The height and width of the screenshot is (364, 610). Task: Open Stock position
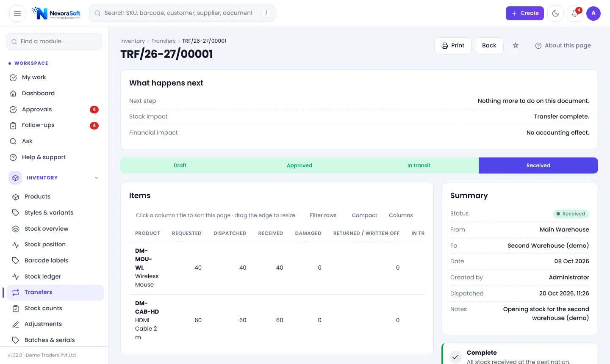click(55, 245)
